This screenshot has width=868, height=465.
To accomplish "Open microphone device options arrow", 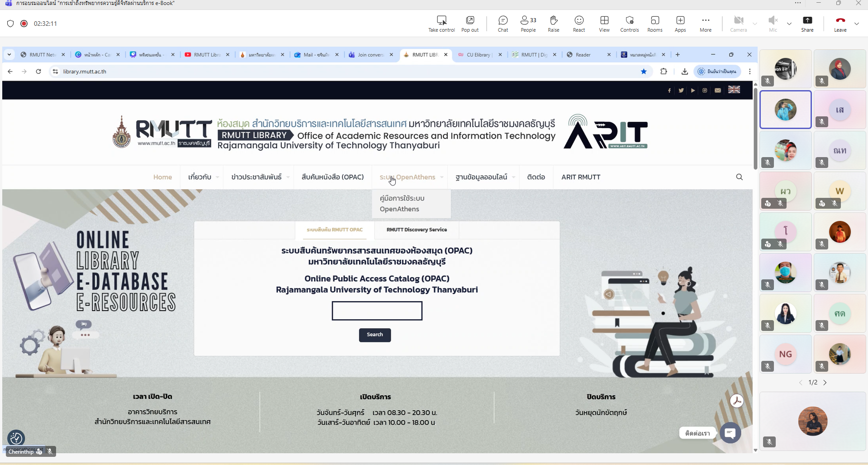I will click(789, 24).
